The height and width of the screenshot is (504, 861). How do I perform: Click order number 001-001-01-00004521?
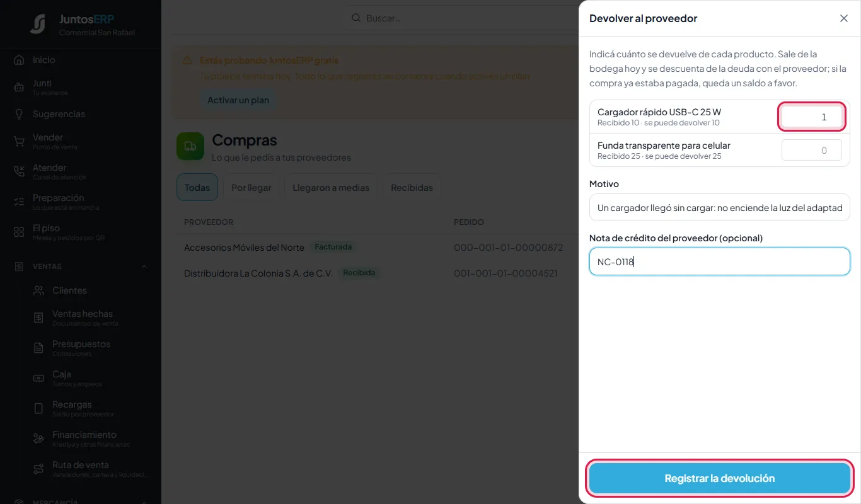pyautogui.click(x=506, y=273)
